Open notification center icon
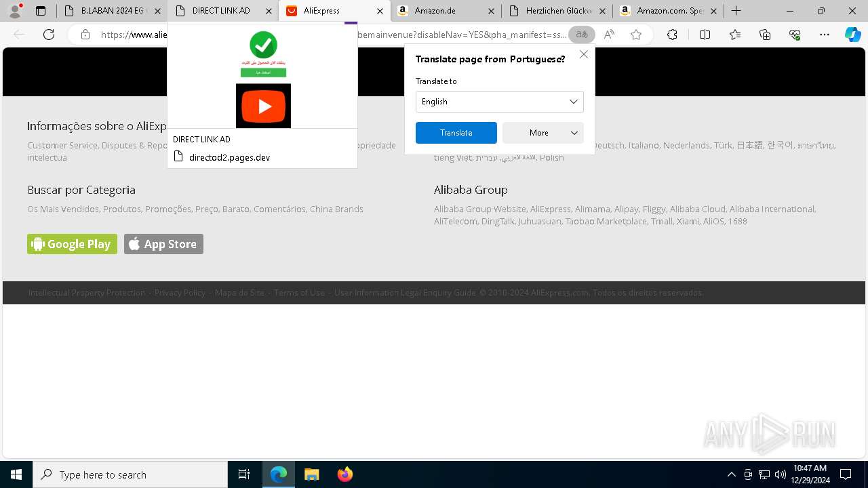This screenshot has height=488, width=868. (846, 474)
